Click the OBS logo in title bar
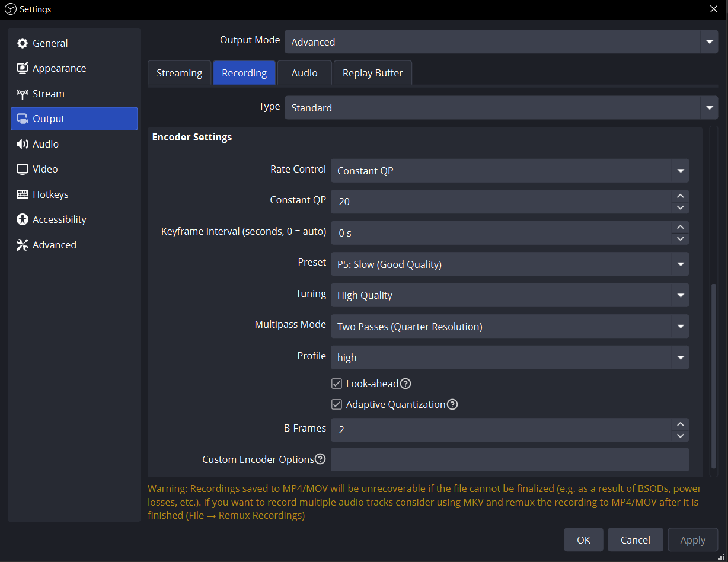Screen dimensions: 728x562 [10, 9]
